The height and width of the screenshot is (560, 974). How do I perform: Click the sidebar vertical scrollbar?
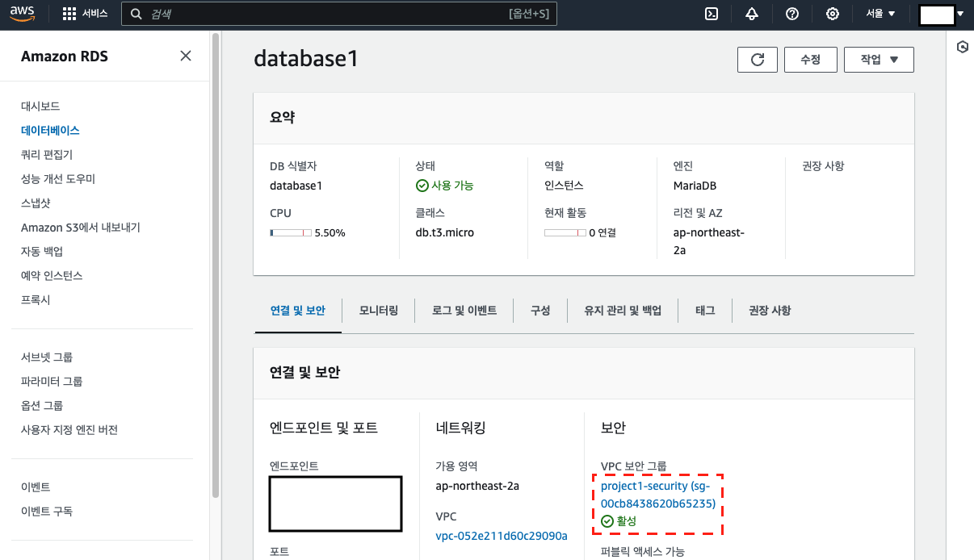point(216,266)
